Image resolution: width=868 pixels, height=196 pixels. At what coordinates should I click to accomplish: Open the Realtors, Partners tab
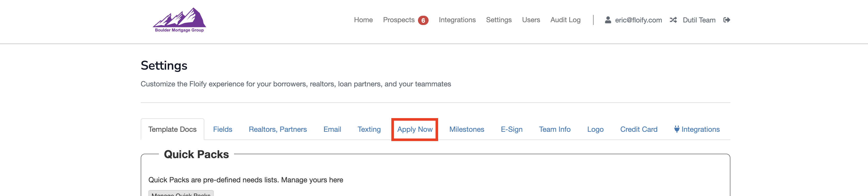coord(278,129)
